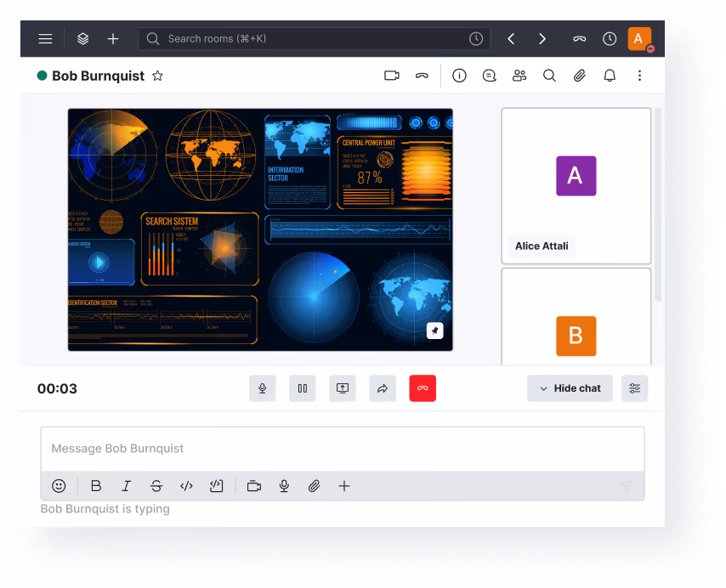Open the hamburger main menu
Image resolution: width=726 pixels, height=588 pixels.
click(45, 39)
